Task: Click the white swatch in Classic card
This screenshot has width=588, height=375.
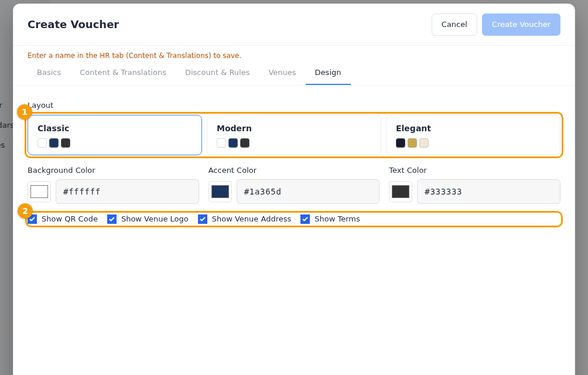Action: click(42, 143)
